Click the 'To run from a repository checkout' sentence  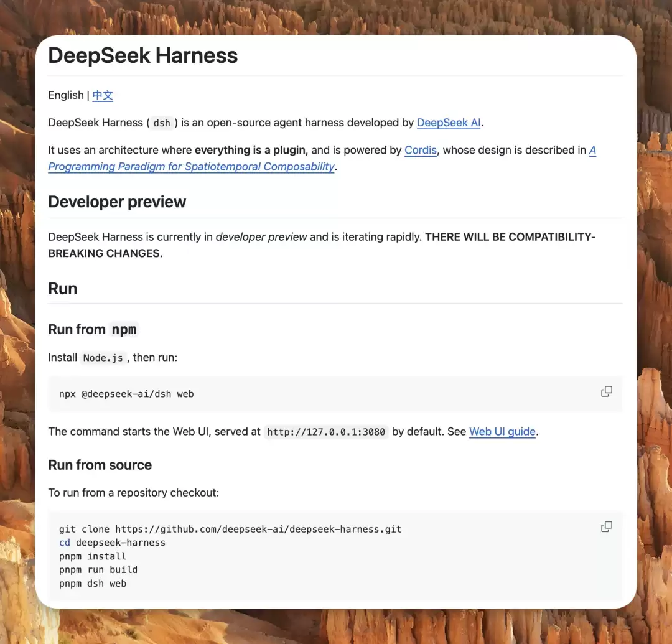[134, 493]
